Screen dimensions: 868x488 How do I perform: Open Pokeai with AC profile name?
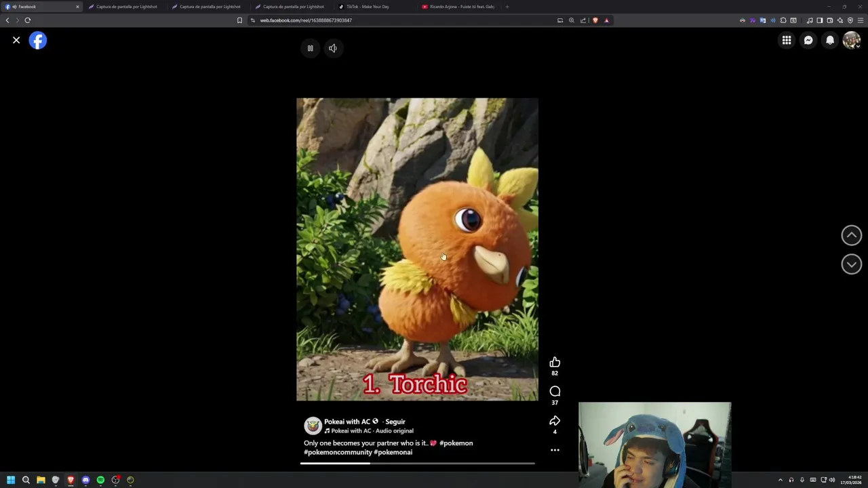[347, 422]
